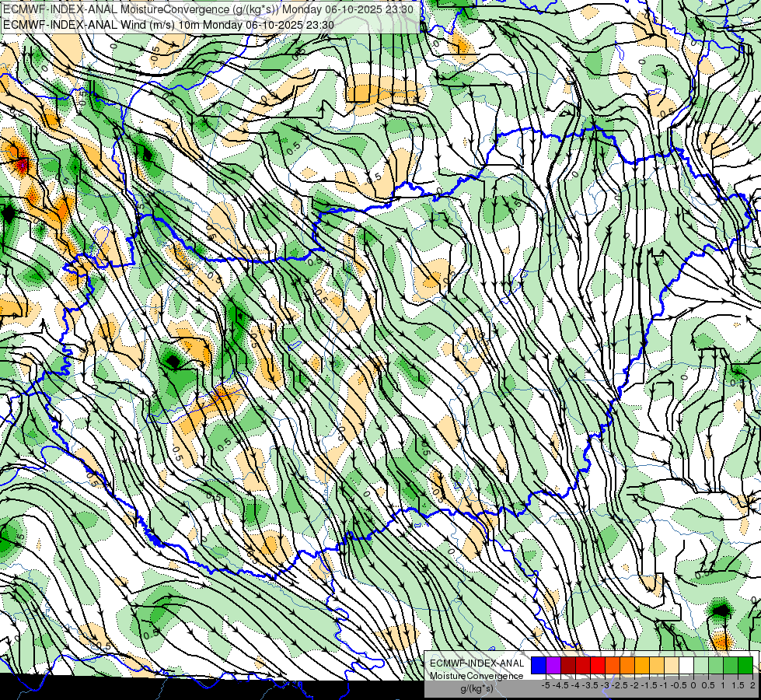
Task: Click the MoistureConvergence title line at top
Action: click(x=208, y=9)
